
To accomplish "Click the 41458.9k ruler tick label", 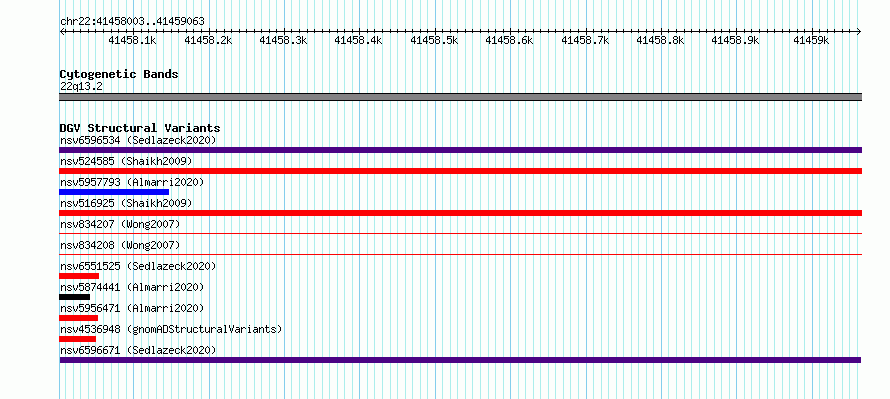I will tap(735, 40).
